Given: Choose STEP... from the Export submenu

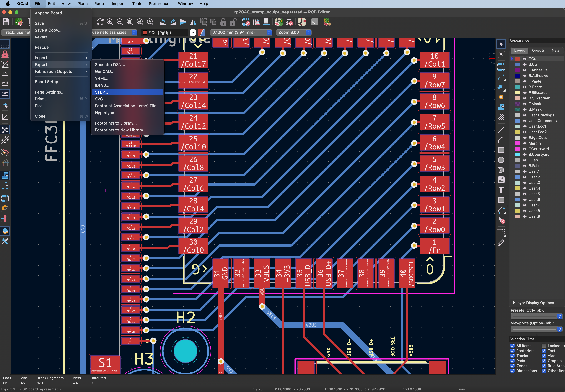Looking at the screenshot, I should 101,92.
